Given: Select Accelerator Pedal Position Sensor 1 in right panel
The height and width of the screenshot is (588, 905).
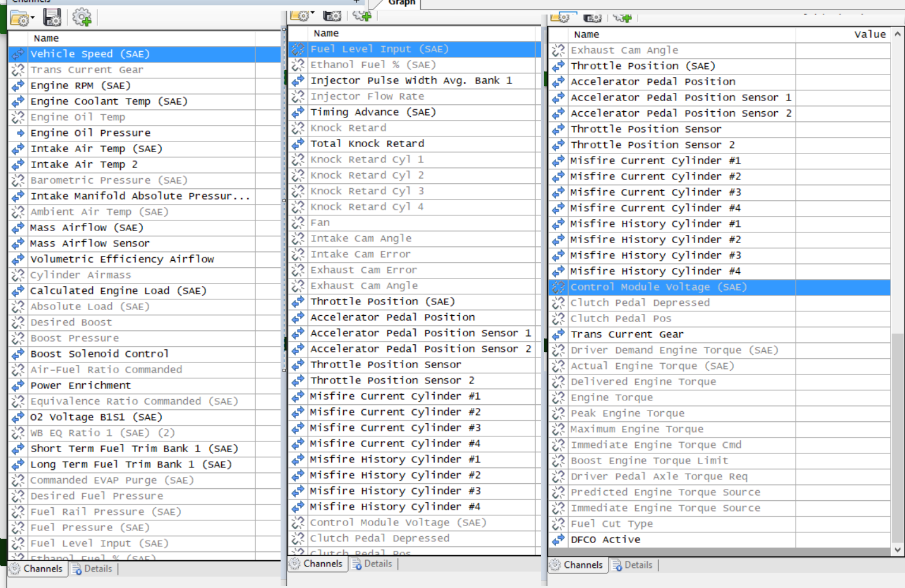Looking at the screenshot, I should click(x=719, y=98).
